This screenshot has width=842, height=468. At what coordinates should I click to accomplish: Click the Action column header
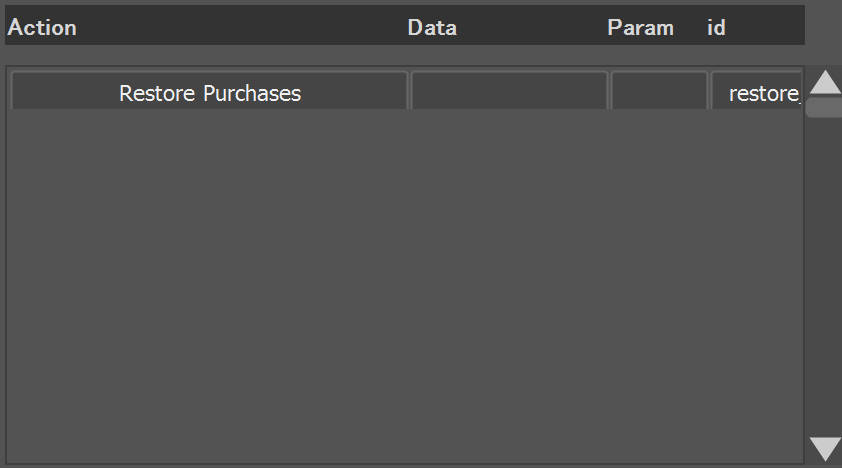click(42, 27)
